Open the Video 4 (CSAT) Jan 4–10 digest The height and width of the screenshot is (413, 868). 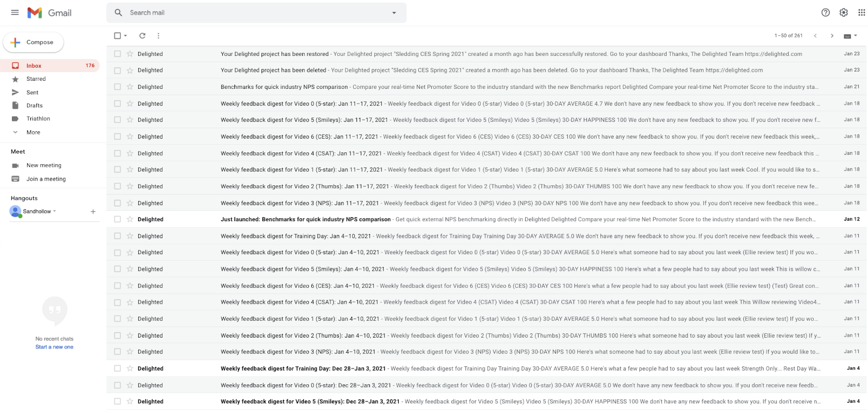(x=487, y=302)
